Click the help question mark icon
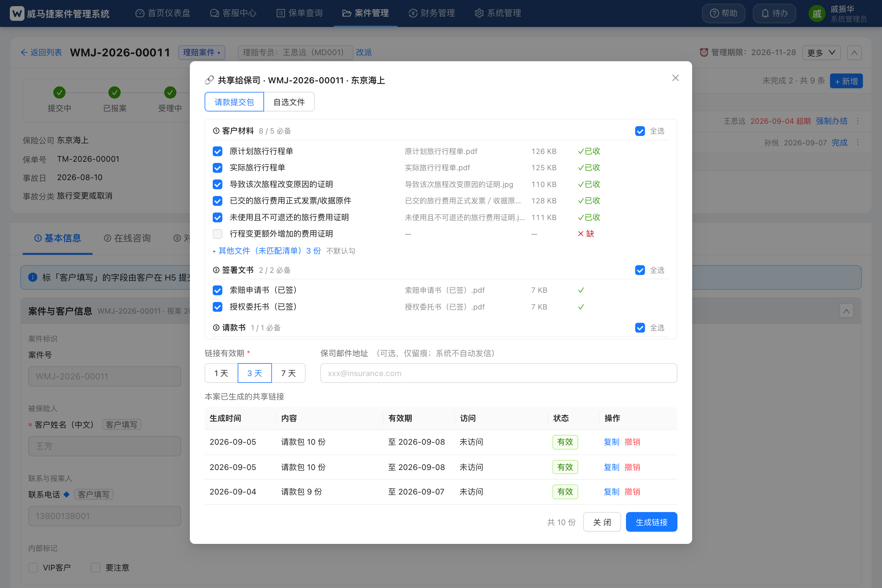This screenshot has height=588, width=882. pyautogui.click(x=714, y=13)
